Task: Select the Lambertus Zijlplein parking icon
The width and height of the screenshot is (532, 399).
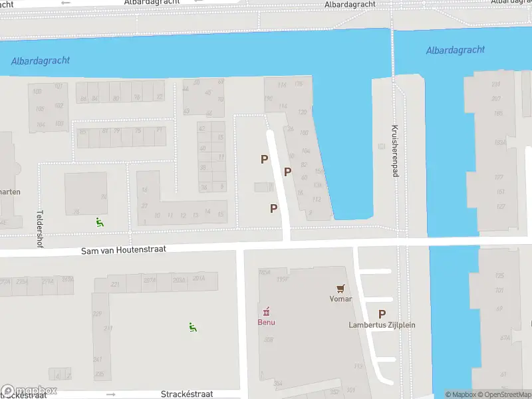Action: pos(382,315)
